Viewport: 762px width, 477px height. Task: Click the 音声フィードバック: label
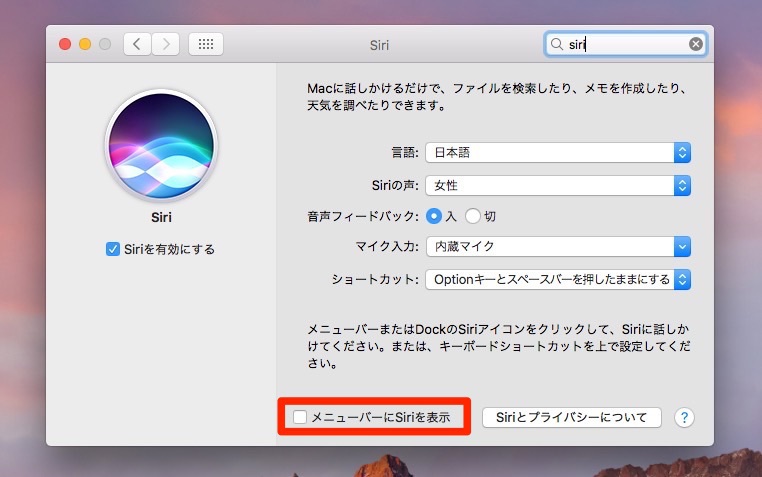(363, 216)
